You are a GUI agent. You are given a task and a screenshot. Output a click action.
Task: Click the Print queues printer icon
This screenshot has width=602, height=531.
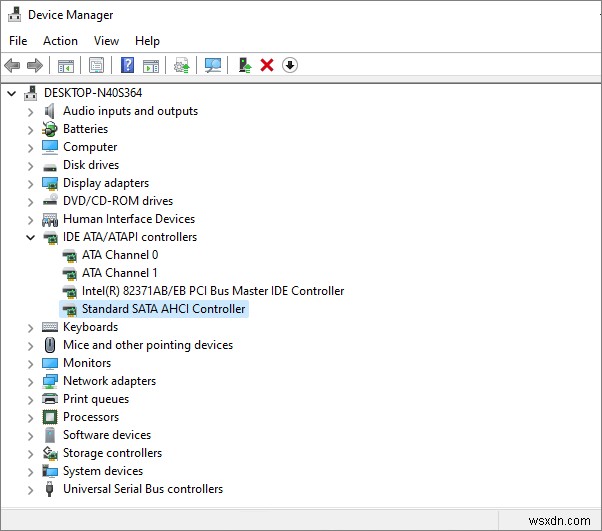point(50,399)
